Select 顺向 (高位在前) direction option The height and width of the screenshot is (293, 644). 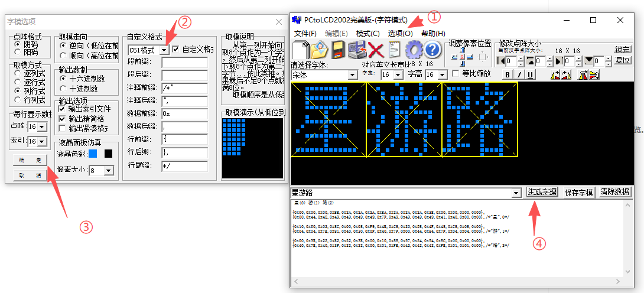coord(63,54)
